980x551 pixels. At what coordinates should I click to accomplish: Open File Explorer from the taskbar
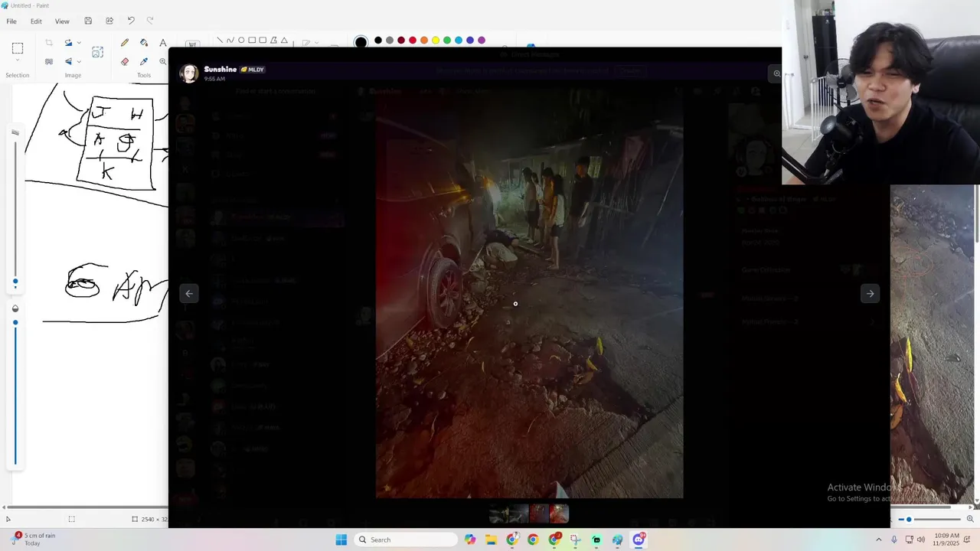click(x=491, y=540)
